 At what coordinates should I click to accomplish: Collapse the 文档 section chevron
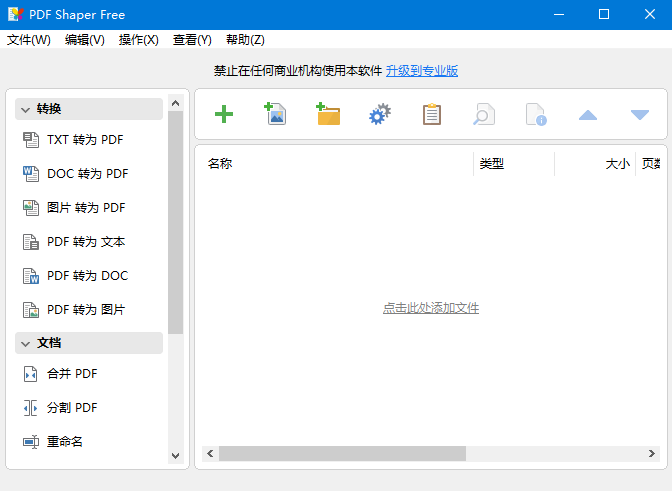[26, 344]
